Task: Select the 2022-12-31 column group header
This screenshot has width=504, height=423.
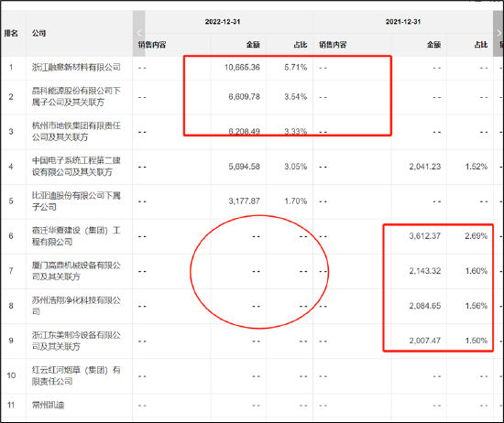Action: 223,22
